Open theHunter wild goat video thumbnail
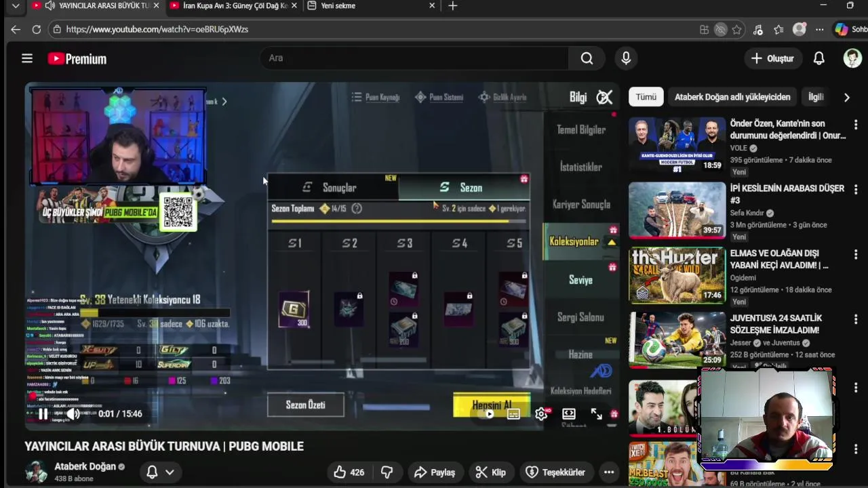 [677, 275]
